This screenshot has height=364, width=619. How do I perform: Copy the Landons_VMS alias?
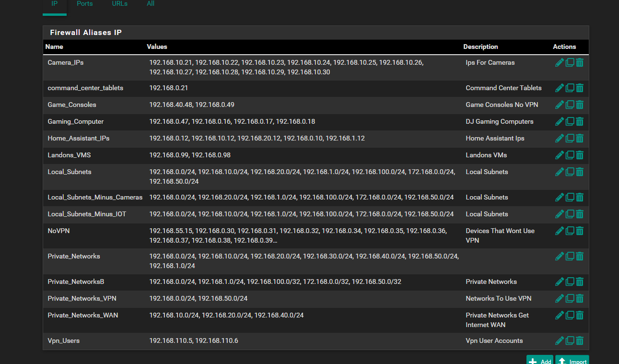coord(570,155)
